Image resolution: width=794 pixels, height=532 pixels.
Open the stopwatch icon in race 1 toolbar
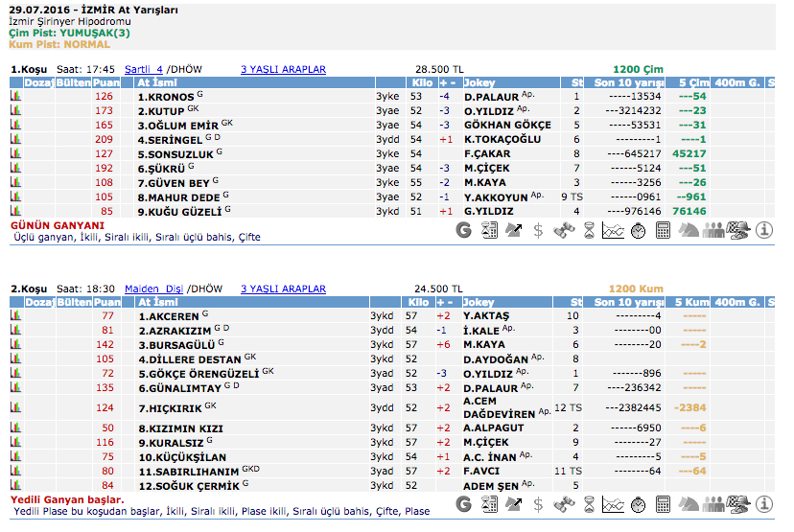click(x=639, y=230)
